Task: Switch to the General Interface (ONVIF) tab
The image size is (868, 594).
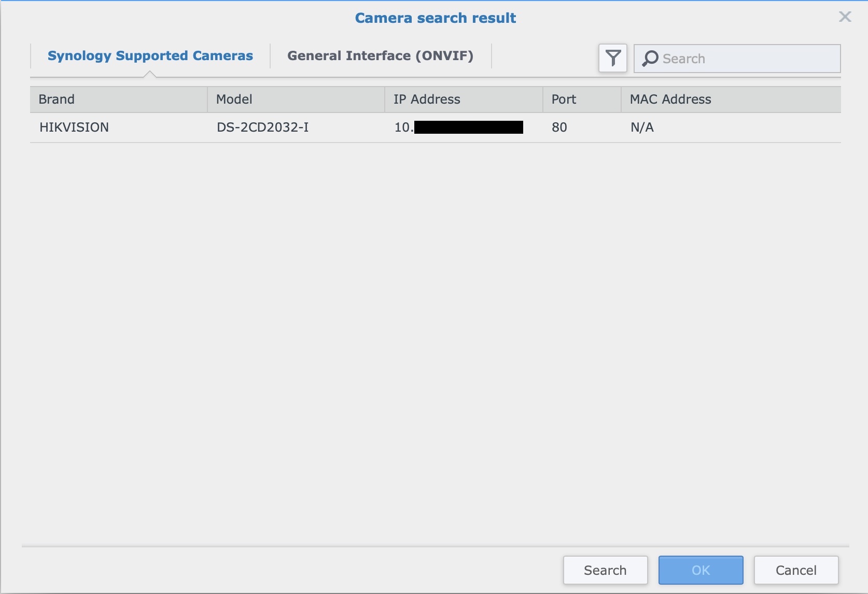Action: [381, 56]
